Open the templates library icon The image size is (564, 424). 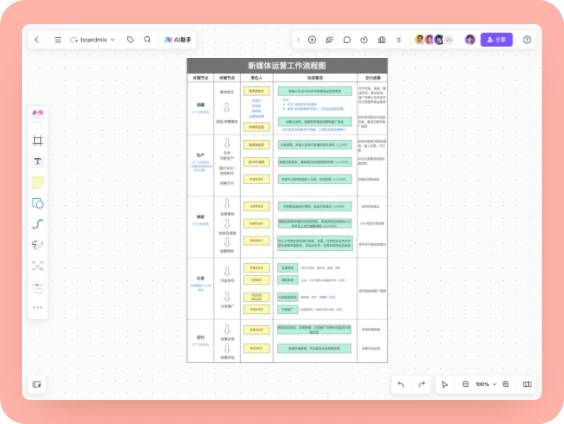[x=38, y=115]
